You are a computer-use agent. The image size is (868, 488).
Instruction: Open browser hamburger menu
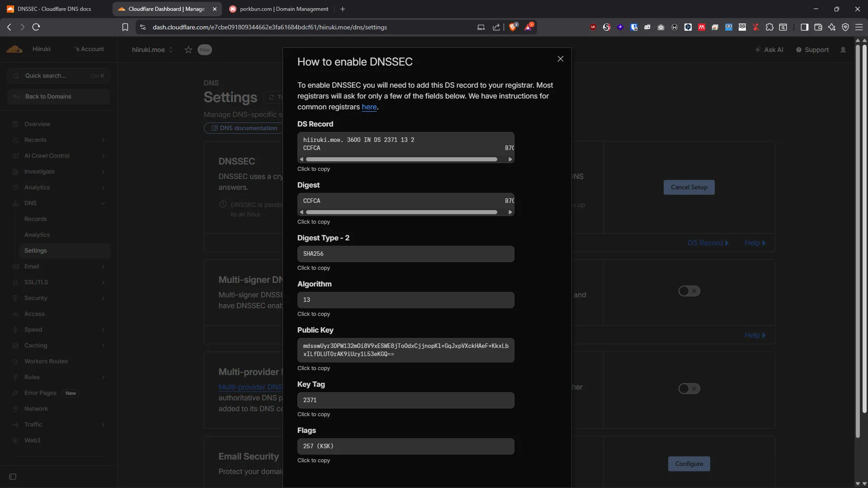859,27
